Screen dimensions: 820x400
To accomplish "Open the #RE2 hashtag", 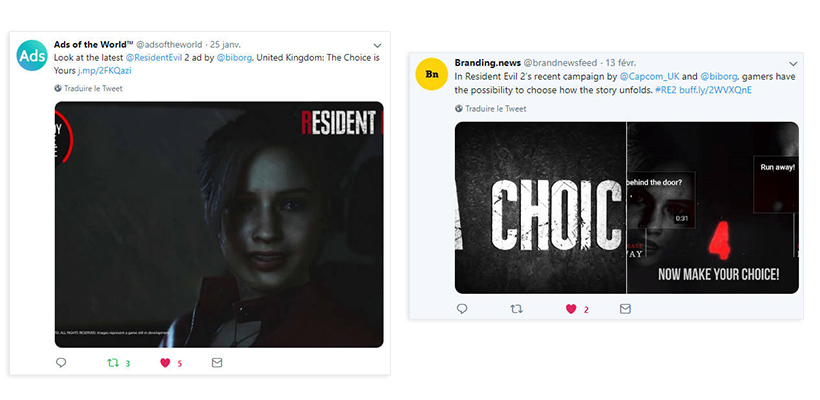I will coord(666,90).
